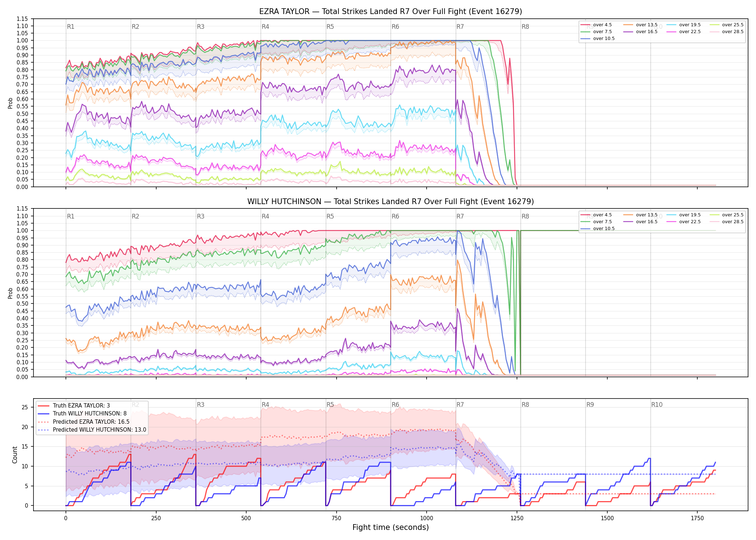756x540 pixels.
Task: Select 'over 10.5' legend entry in Ezra Taylor chart
Action: click(598, 39)
